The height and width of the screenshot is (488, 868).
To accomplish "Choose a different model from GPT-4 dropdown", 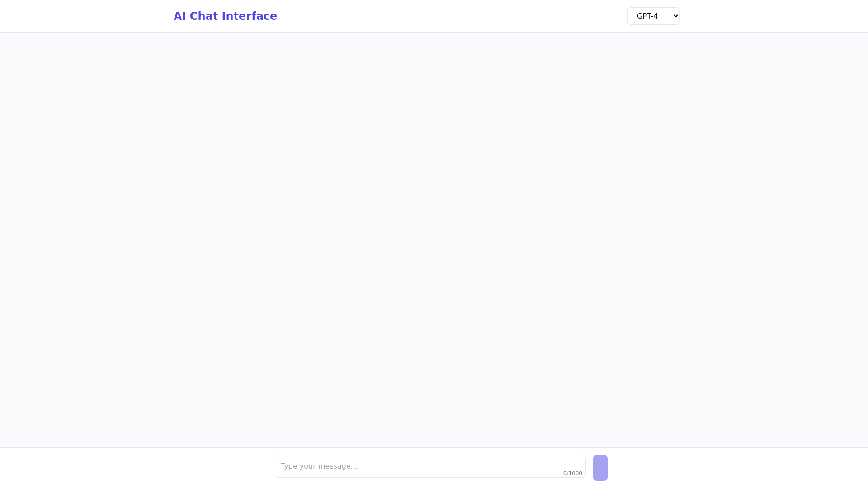I will pos(653,16).
